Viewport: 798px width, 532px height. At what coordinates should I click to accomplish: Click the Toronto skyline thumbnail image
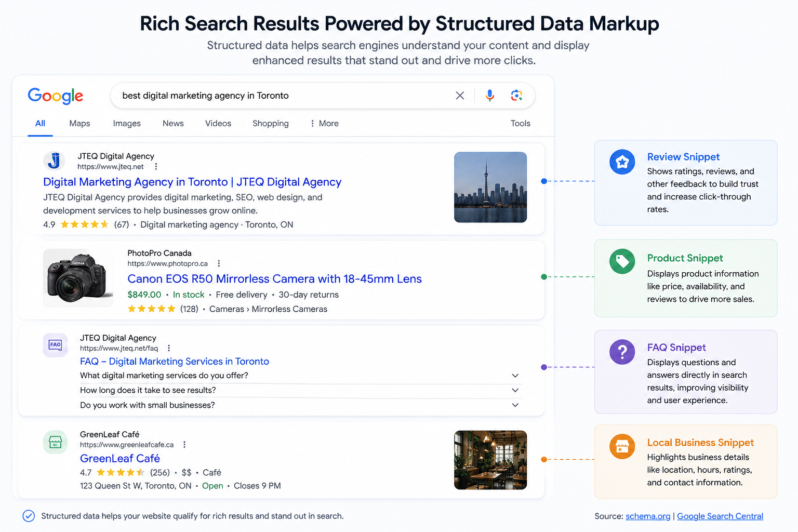490,187
